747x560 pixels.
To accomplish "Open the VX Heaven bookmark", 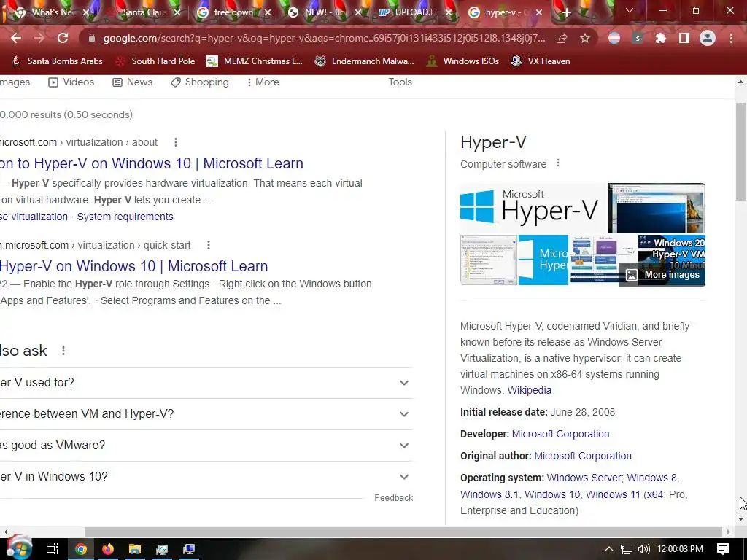I will point(541,61).
